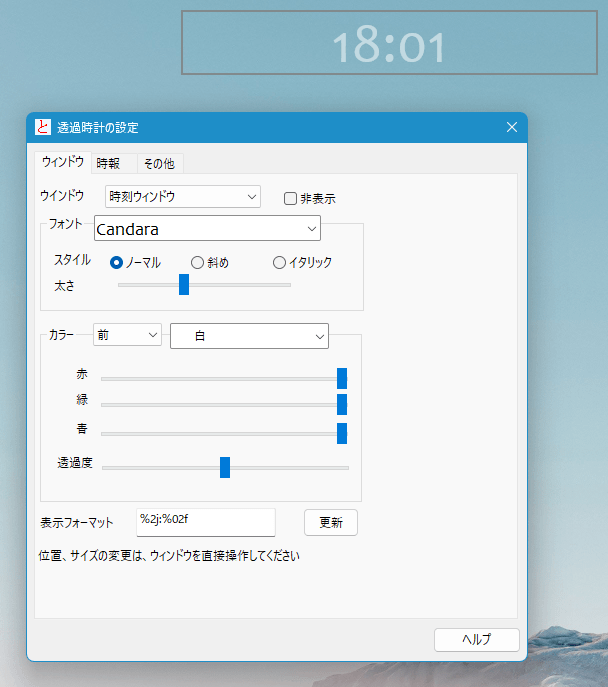Open the 白 color preset dropdown
This screenshot has height=687, width=608.
tap(249, 337)
